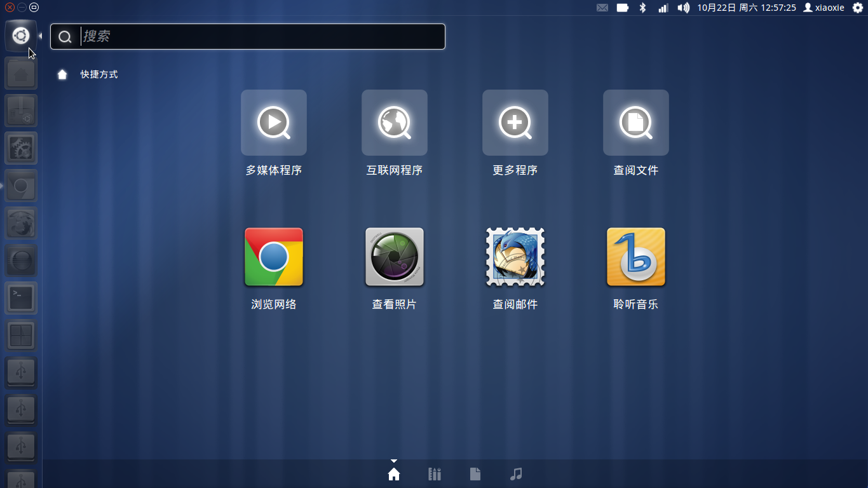Viewport: 868px width, 488px height.
Task: Click the 互联网程序 label text
Action: [395, 170]
